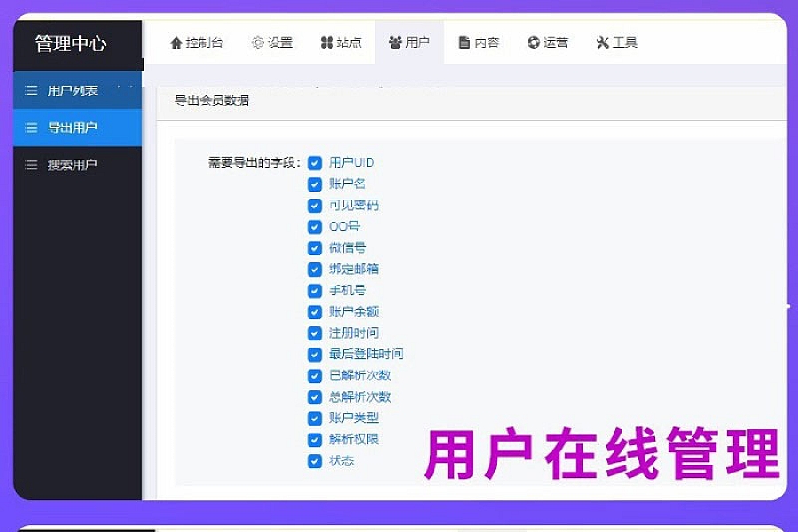Open the 运营 tab
The image size is (798, 532).
tap(547, 43)
